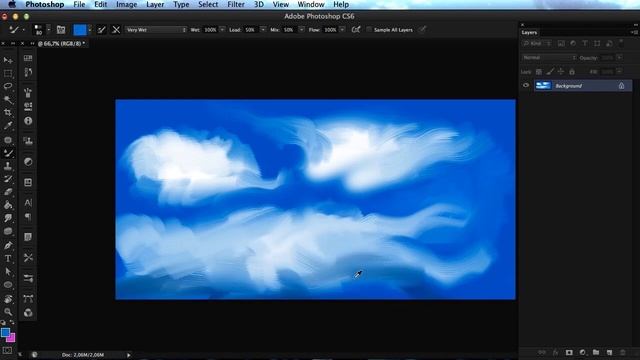Viewport: 640px width, 360px height.
Task: Click the Delete layer trash button
Action: 622,352
